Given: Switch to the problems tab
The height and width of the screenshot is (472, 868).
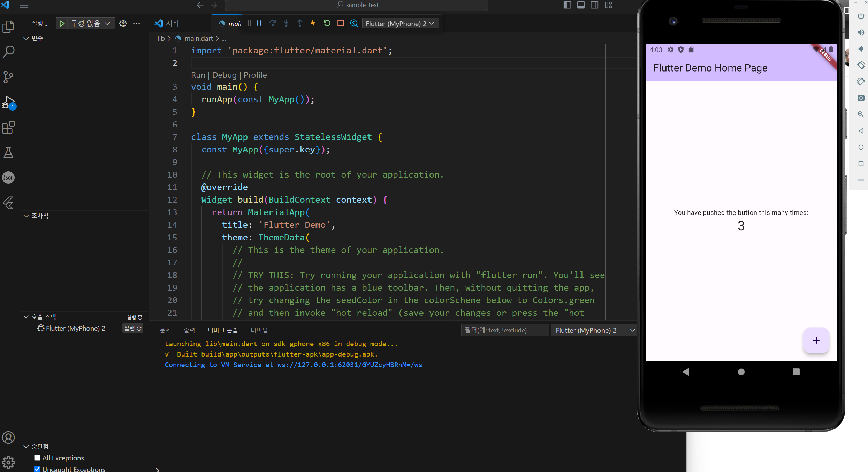Looking at the screenshot, I should (165, 330).
